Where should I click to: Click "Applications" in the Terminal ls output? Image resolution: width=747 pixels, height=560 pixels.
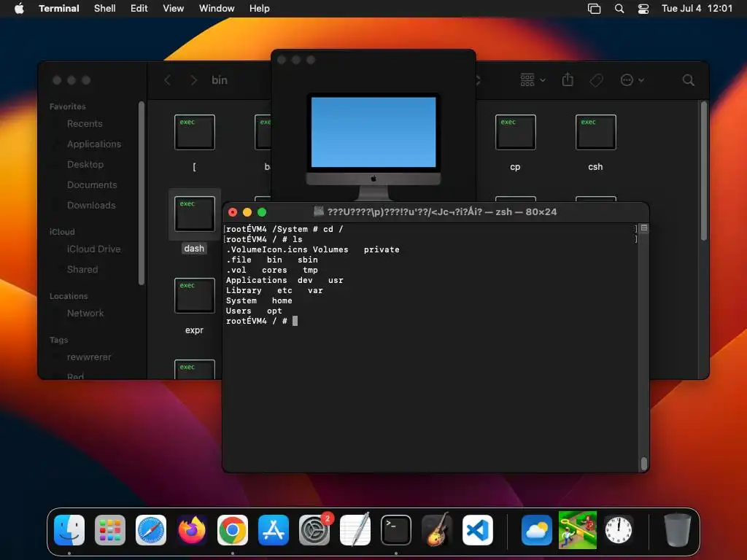(x=257, y=281)
